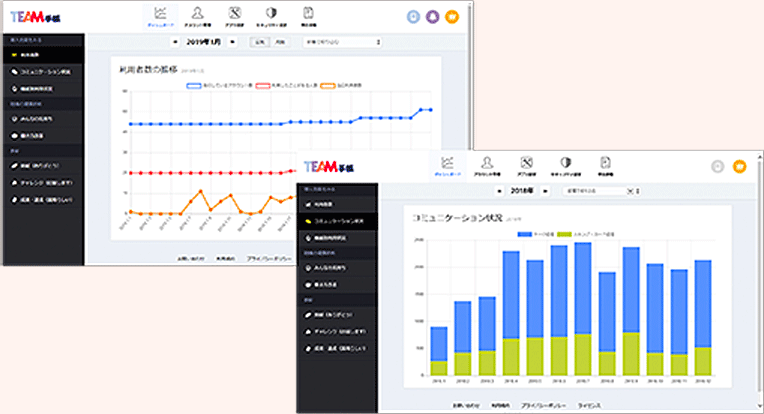
Task: Open the orange user avatar in front window
Action: click(x=740, y=167)
